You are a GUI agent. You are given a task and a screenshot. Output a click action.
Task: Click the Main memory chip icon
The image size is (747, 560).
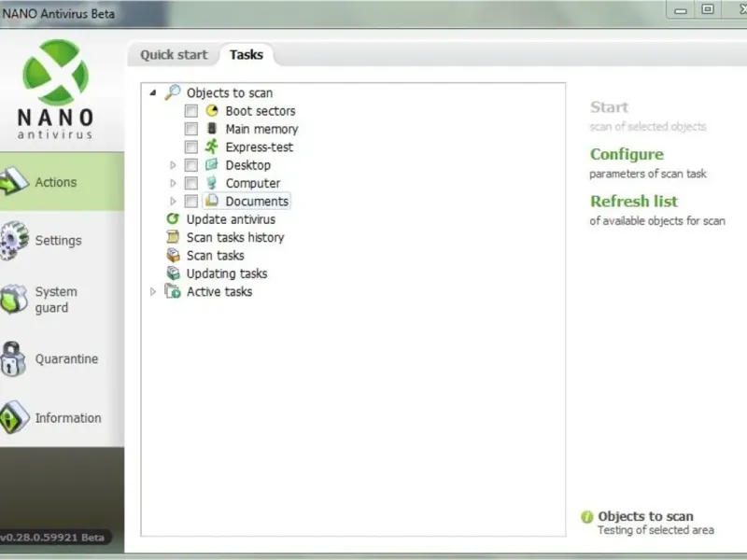tap(212, 129)
